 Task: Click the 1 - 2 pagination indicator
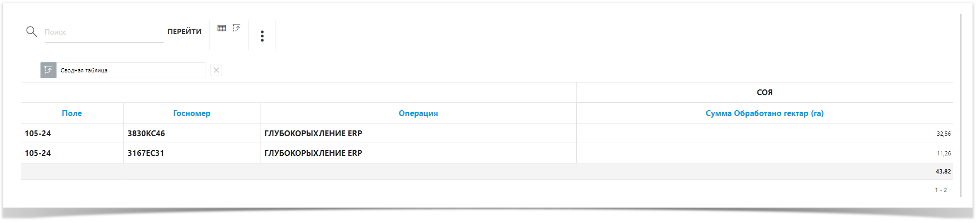941,190
